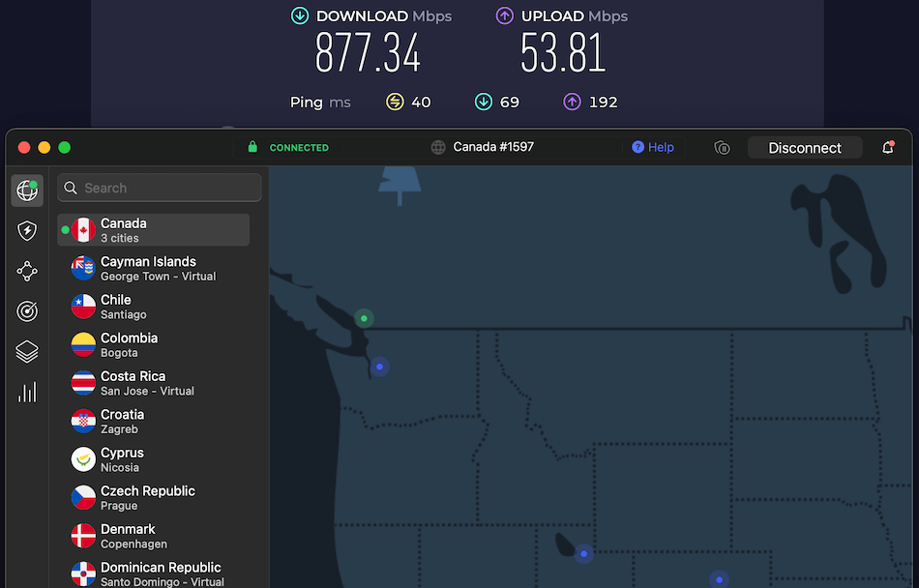The width and height of the screenshot is (919, 588).
Task: Open Meshnet nodes sidebar icon
Action: [x=27, y=271]
